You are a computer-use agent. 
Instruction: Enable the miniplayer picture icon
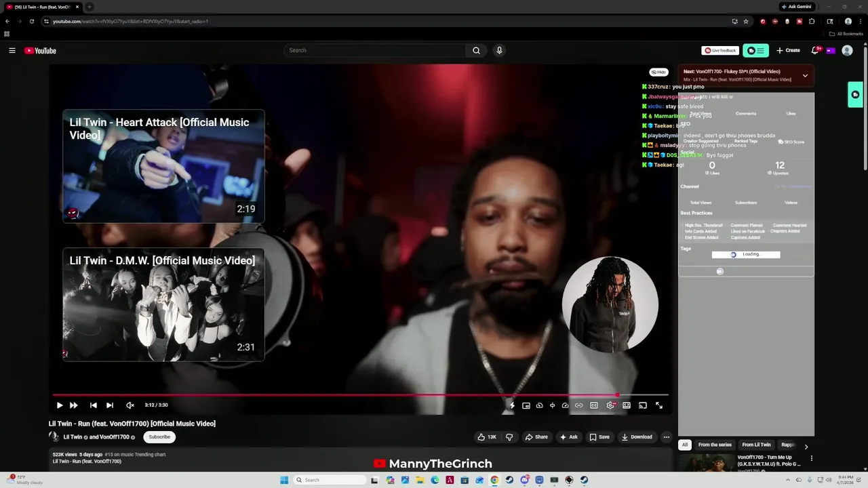click(526, 405)
